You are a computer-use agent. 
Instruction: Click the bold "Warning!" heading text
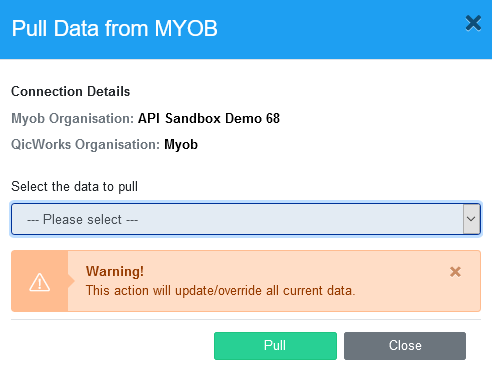115,271
